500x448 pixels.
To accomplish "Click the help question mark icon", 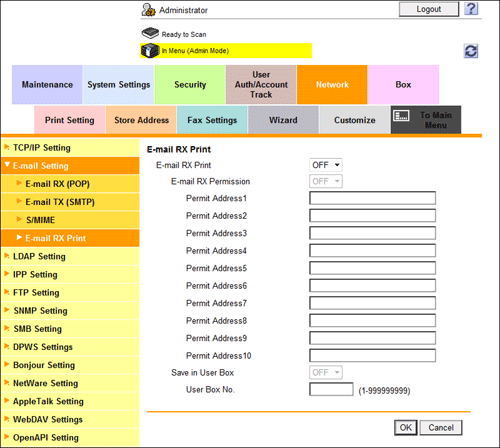I will point(471,9).
